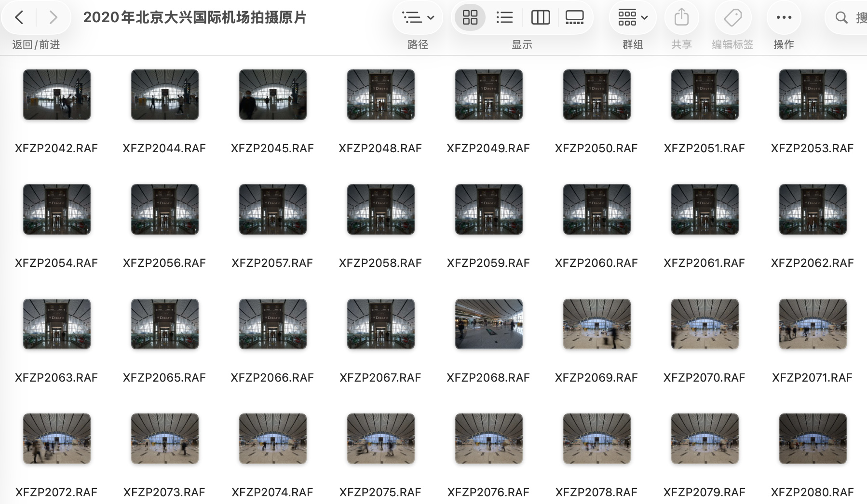The height and width of the screenshot is (504, 867).
Task: Click the file name XFZP2065.RAF
Action: (x=164, y=378)
